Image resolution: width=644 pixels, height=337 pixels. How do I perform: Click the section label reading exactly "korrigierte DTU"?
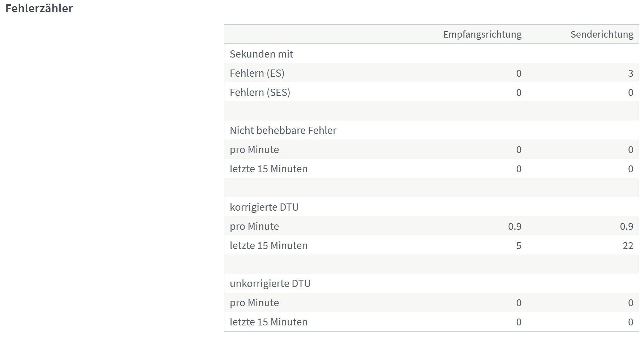tap(264, 207)
